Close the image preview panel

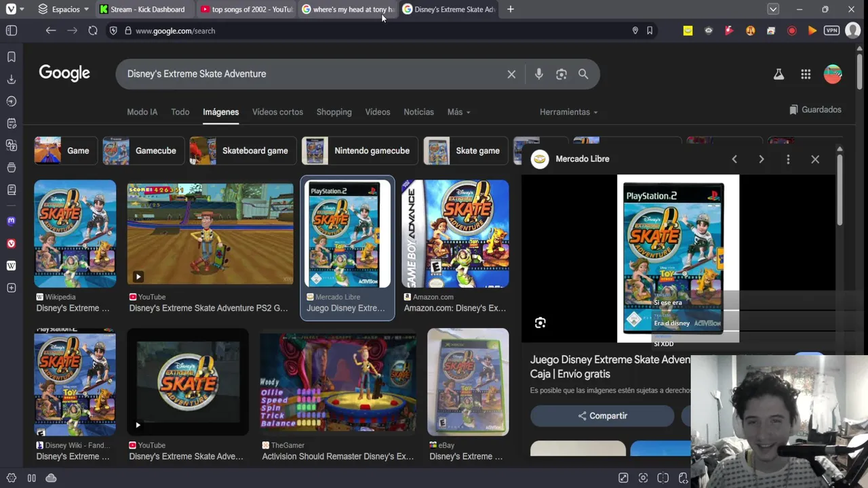click(x=815, y=159)
